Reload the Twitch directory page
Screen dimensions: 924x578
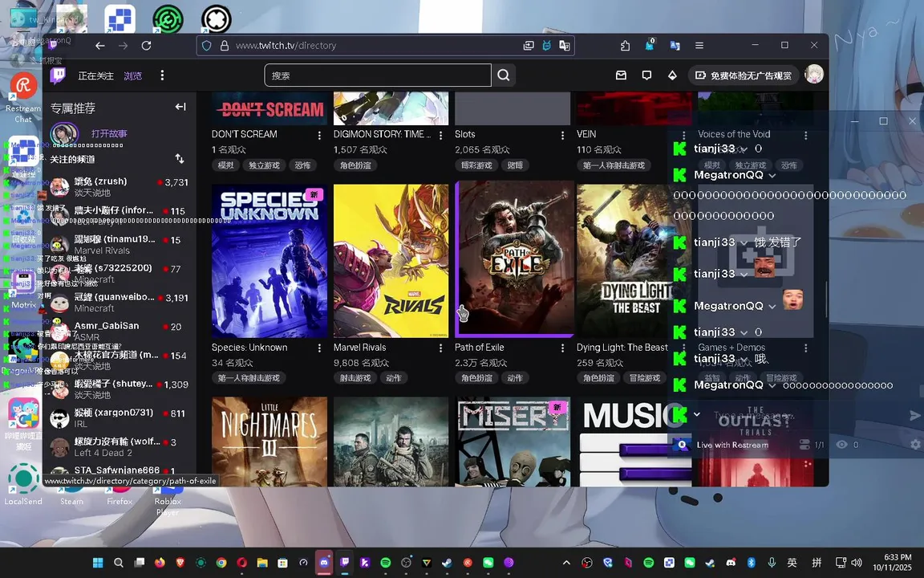[147, 46]
